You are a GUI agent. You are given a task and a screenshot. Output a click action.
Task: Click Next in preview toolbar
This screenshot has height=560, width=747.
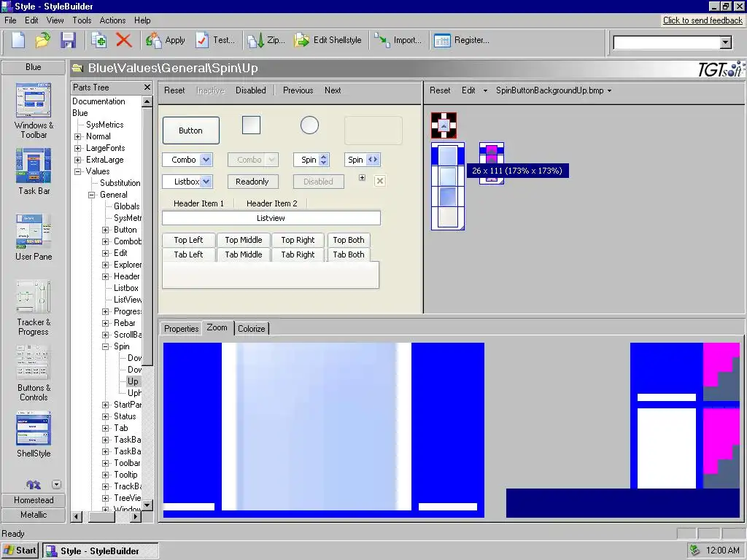coord(333,90)
